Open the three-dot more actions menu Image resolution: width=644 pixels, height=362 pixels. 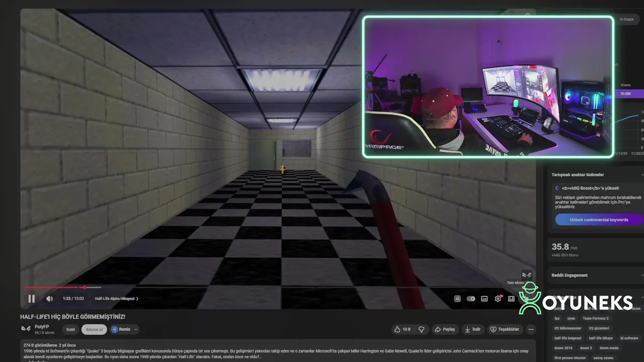pyautogui.click(x=531, y=329)
